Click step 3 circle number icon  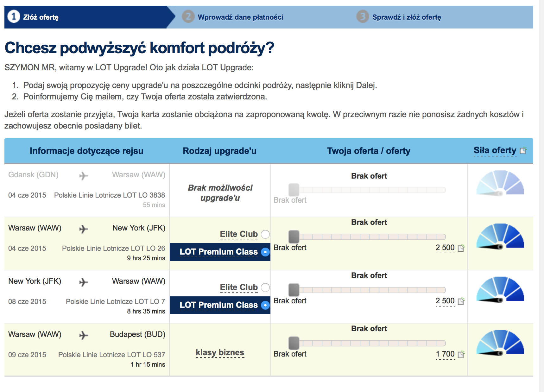[363, 16]
